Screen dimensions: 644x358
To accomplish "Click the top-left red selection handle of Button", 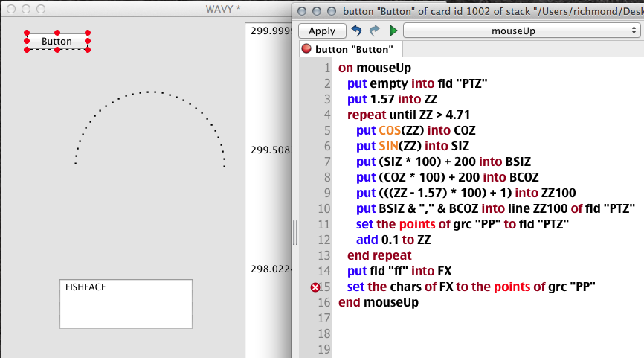I will [27, 33].
